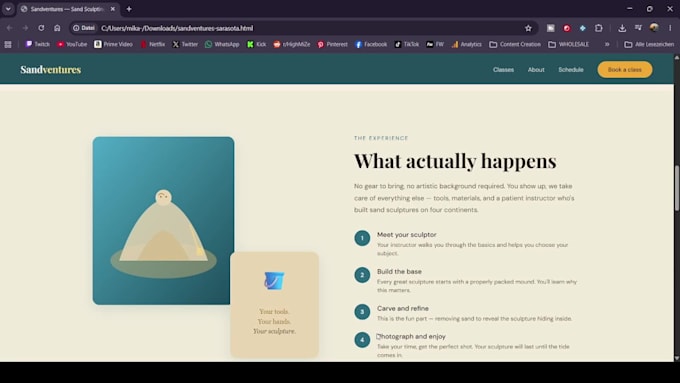
Task: Select the Sandventures browser tab
Action: click(x=67, y=9)
